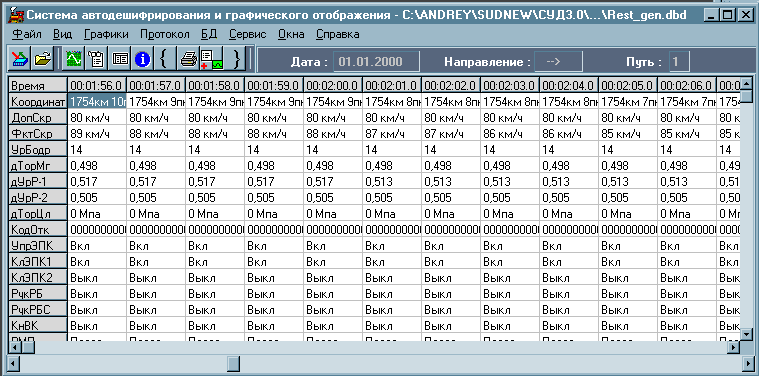759x376 pixels.
Task: Select the РчкРБС row header
Action: pos(38,309)
